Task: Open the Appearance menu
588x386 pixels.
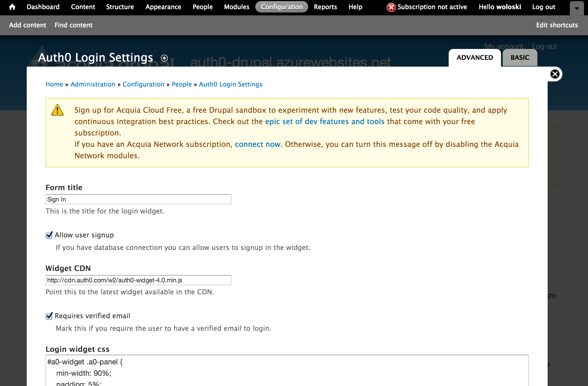Action: tap(163, 7)
